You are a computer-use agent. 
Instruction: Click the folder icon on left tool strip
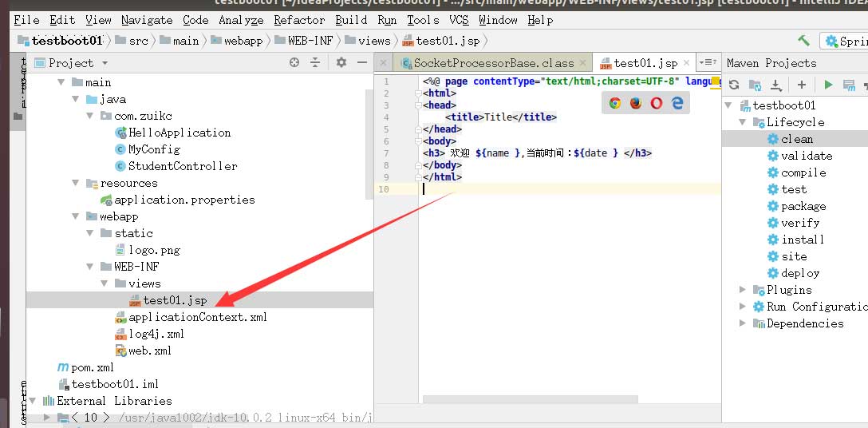18,117
